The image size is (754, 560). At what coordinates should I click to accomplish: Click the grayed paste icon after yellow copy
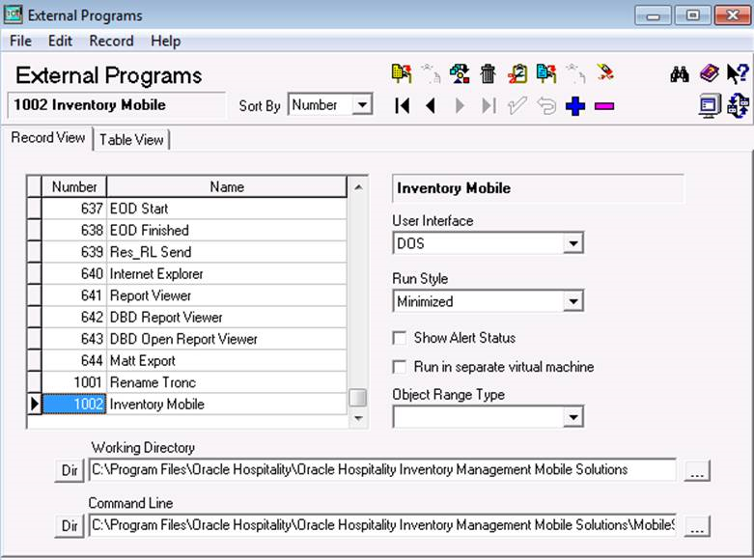[x=431, y=73]
